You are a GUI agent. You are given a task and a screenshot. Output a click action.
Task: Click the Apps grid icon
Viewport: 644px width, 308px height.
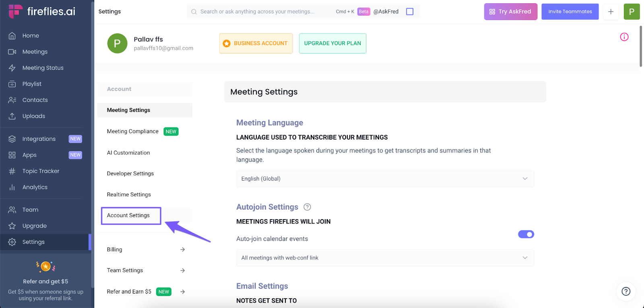click(x=12, y=155)
